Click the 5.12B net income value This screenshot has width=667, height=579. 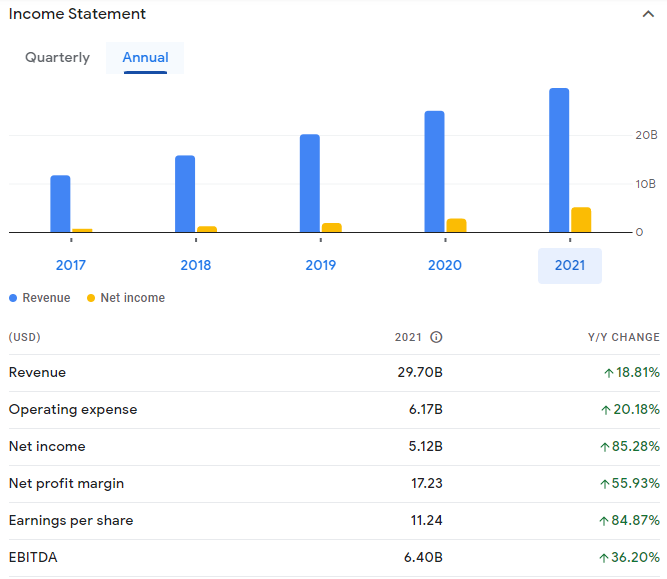(425, 446)
